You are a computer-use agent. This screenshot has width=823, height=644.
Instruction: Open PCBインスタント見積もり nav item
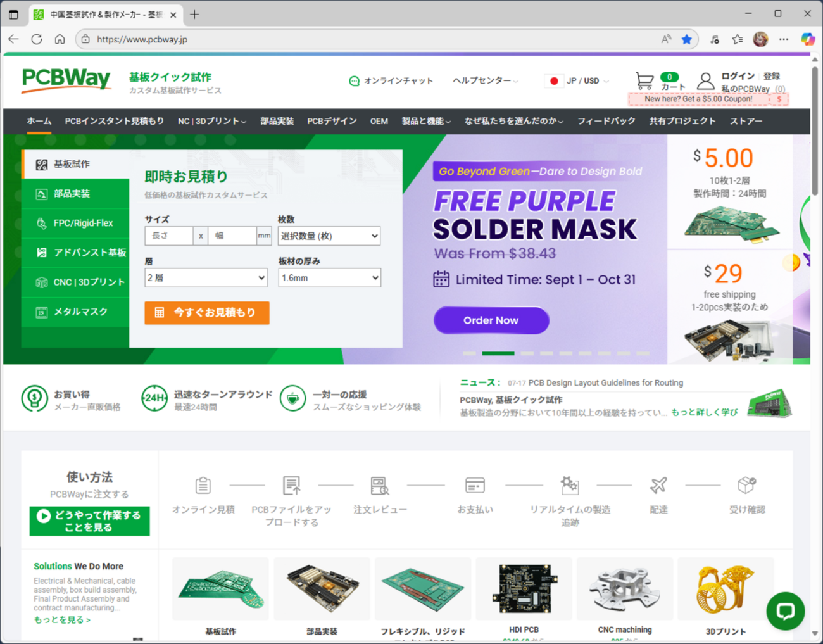click(x=115, y=121)
